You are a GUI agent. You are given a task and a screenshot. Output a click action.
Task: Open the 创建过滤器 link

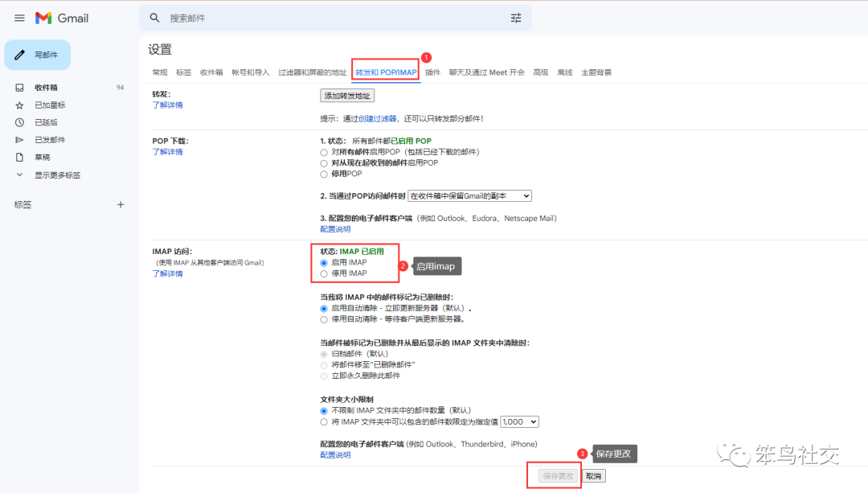click(x=378, y=118)
